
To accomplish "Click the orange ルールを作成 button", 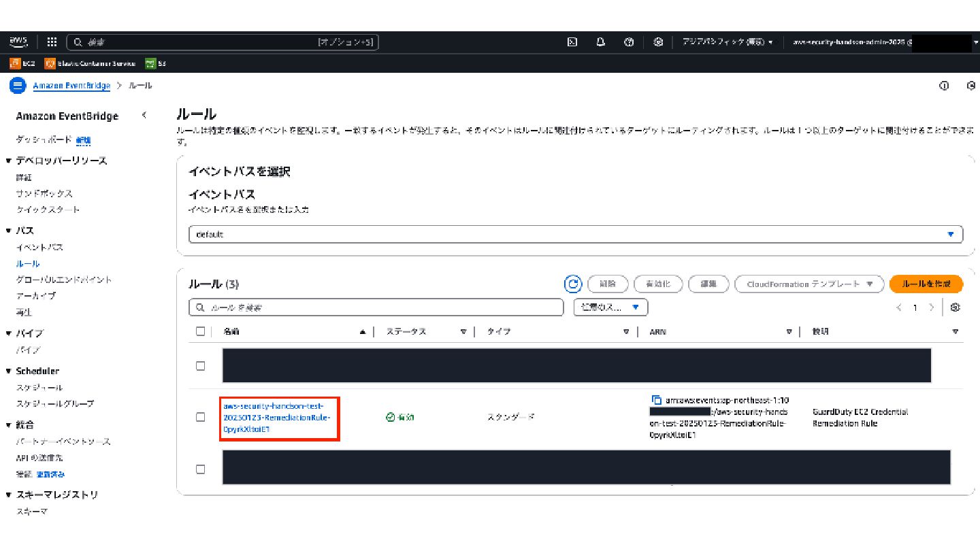I will pyautogui.click(x=926, y=284).
